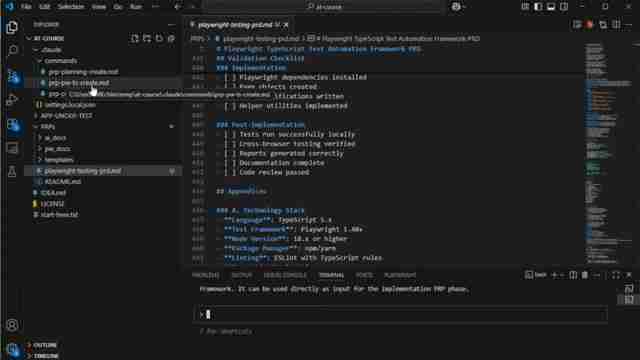This screenshot has height=360, width=640.
Task: Open the Selection menu
Action: tap(71, 7)
